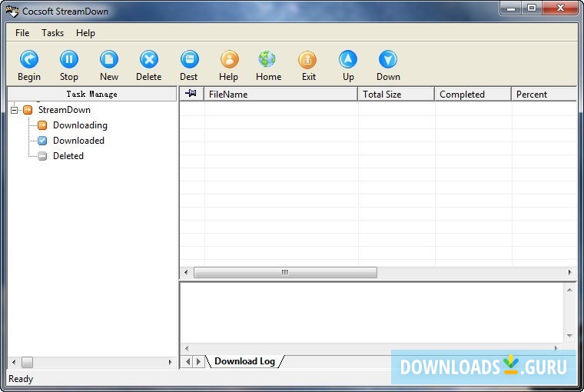Click the StreamDown root folder icon
The height and width of the screenshot is (392, 584).
tap(28, 110)
